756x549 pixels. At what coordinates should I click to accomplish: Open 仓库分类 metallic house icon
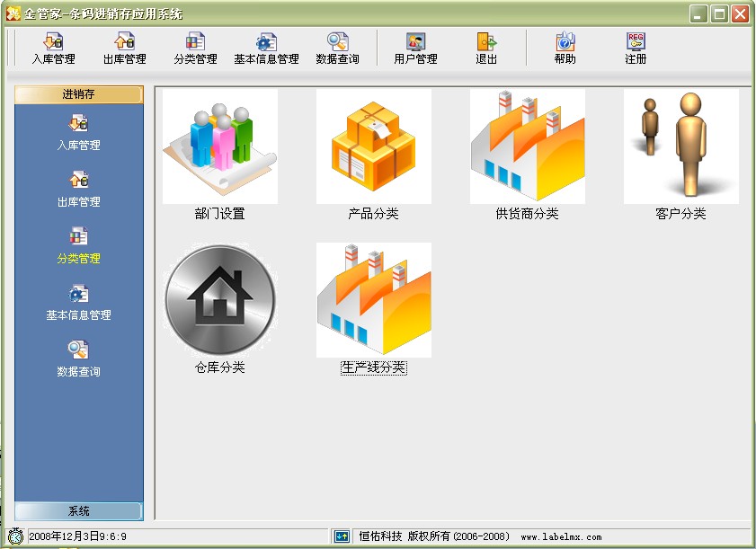coord(220,300)
